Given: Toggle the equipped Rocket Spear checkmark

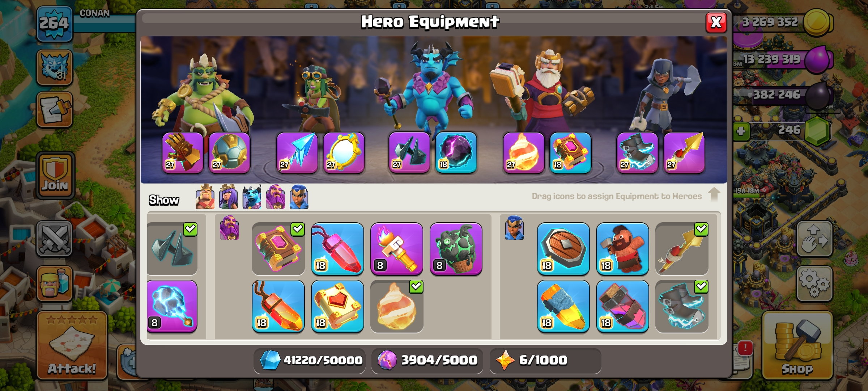Looking at the screenshot, I should (701, 229).
